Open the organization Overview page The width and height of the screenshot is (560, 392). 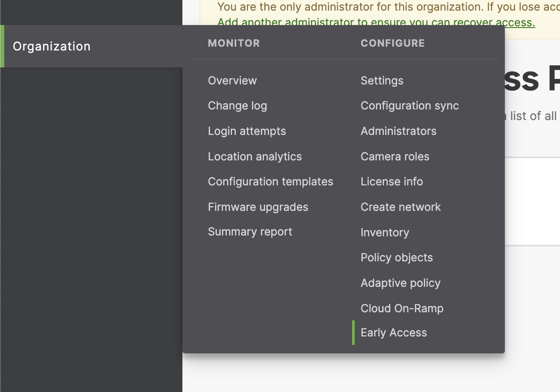pyautogui.click(x=232, y=80)
